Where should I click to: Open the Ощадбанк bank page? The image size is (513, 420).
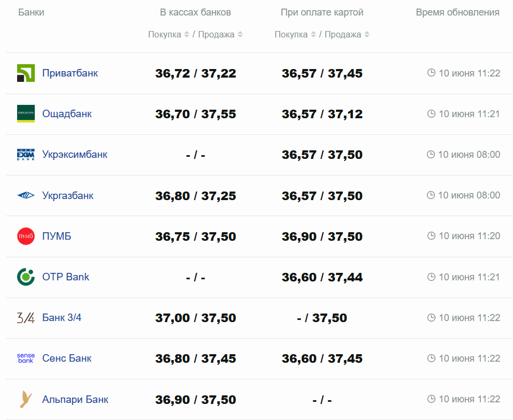click(67, 114)
